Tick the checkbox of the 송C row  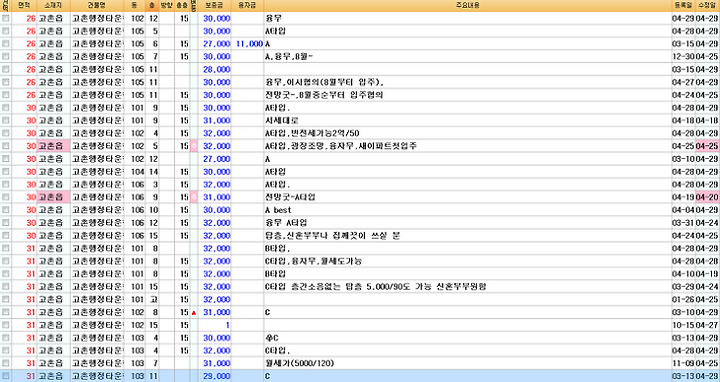pos(6,338)
